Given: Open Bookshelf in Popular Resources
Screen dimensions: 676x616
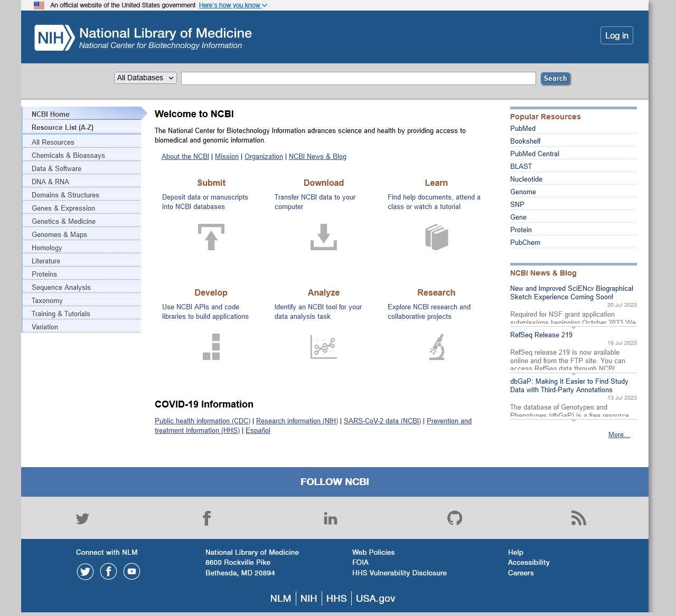Looking at the screenshot, I should pyautogui.click(x=525, y=141).
